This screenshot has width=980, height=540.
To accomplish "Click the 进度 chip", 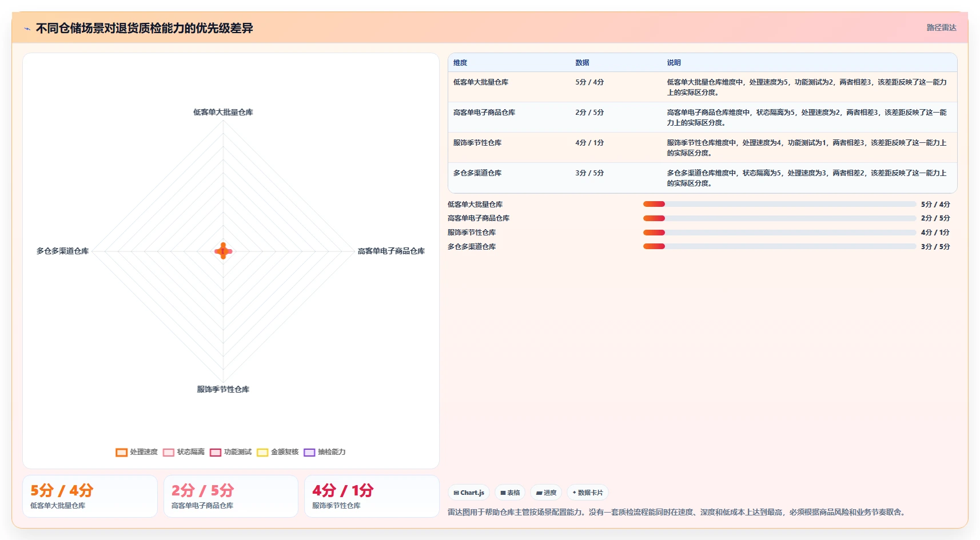I will pos(546,493).
